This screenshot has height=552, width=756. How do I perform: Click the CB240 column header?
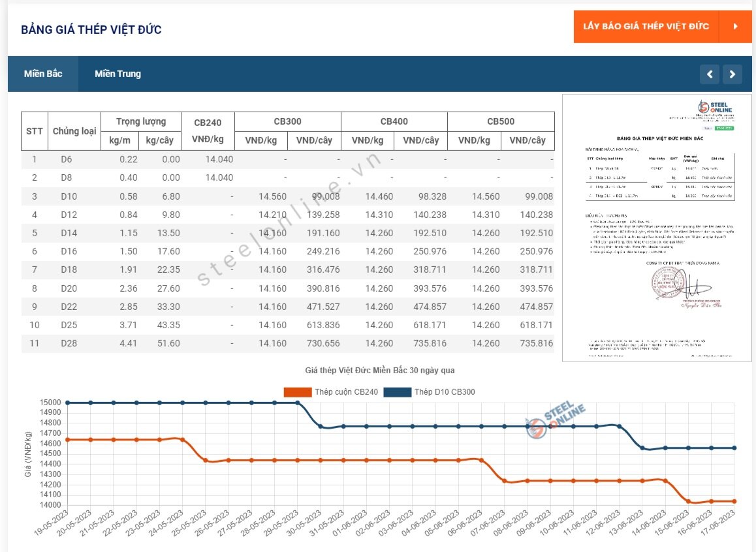tap(208, 131)
